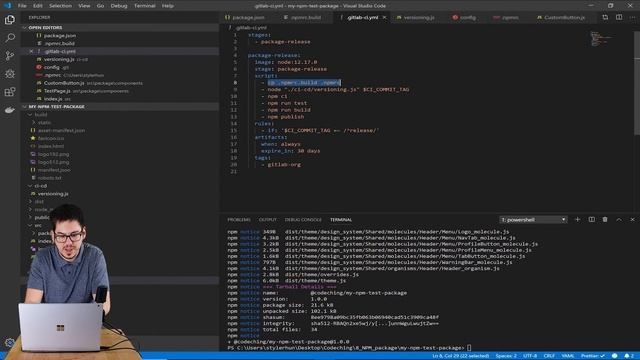640x360 pixels.
Task: Show the Debug Console panel tab
Action: click(303, 220)
